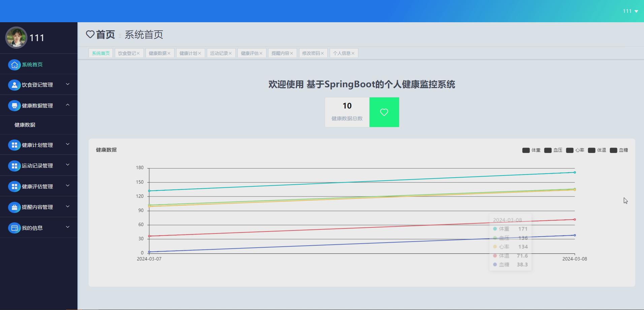Open the 111 user dropdown at top right
The width and height of the screenshot is (644, 310).
(630, 11)
